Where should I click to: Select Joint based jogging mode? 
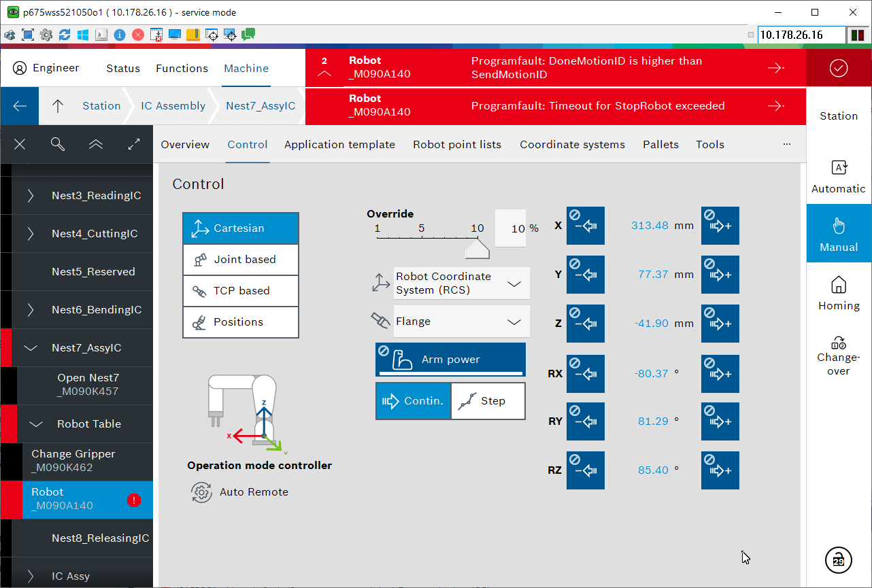click(241, 260)
